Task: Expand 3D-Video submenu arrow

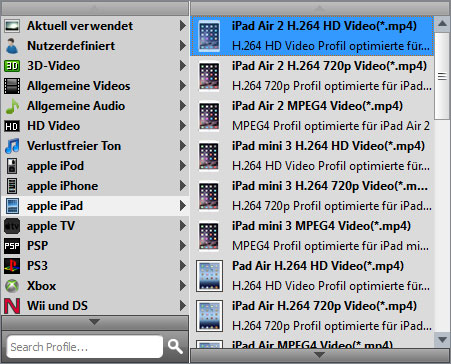Action: tap(183, 66)
